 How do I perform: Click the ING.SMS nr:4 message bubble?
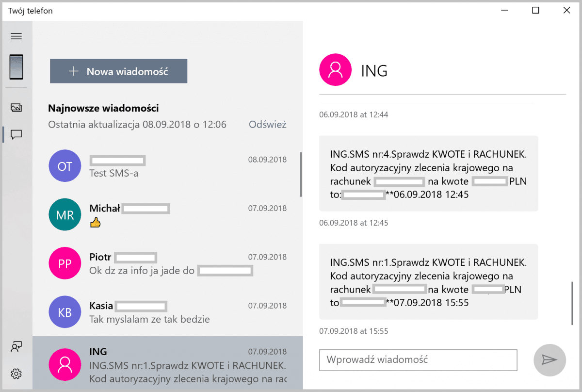tap(429, 174)
